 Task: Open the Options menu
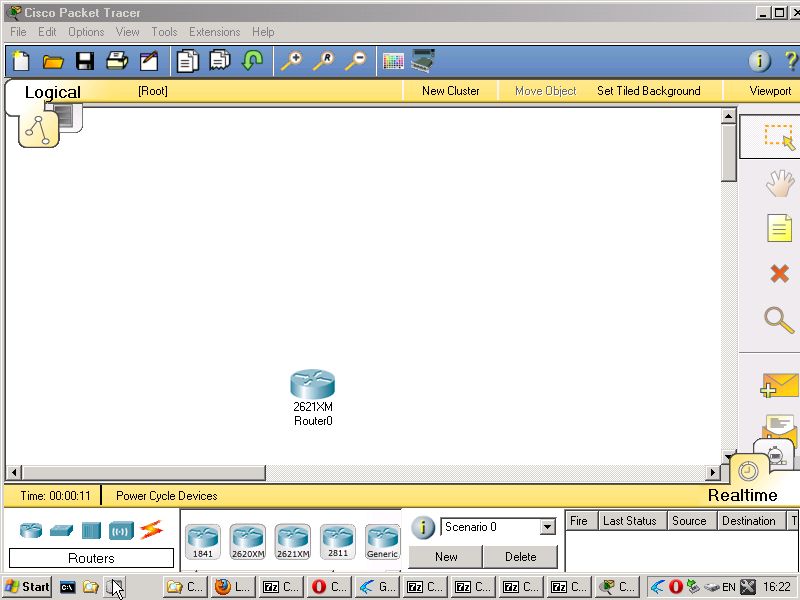(86, 32)
